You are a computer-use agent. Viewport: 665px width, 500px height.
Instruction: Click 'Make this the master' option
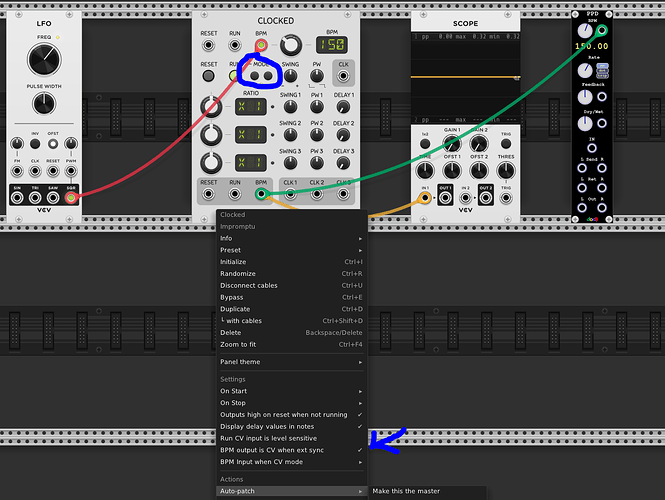[x=428, y=491]
